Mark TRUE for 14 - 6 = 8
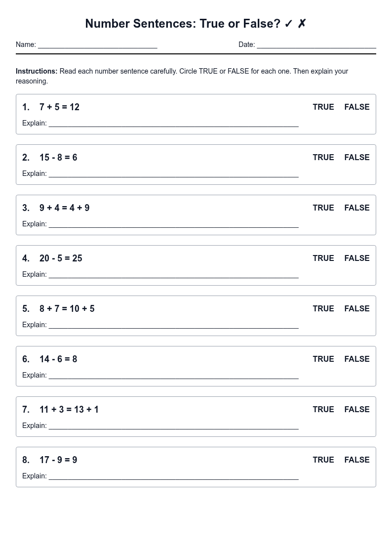The image size is (392, 555). click(x=323, y=359)
